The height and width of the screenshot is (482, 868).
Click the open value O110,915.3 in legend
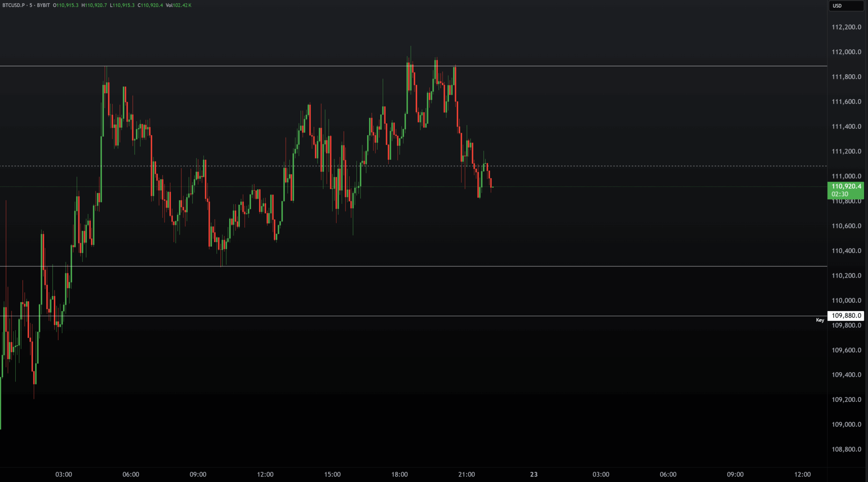pyautogui.click(x=66, y=6)
